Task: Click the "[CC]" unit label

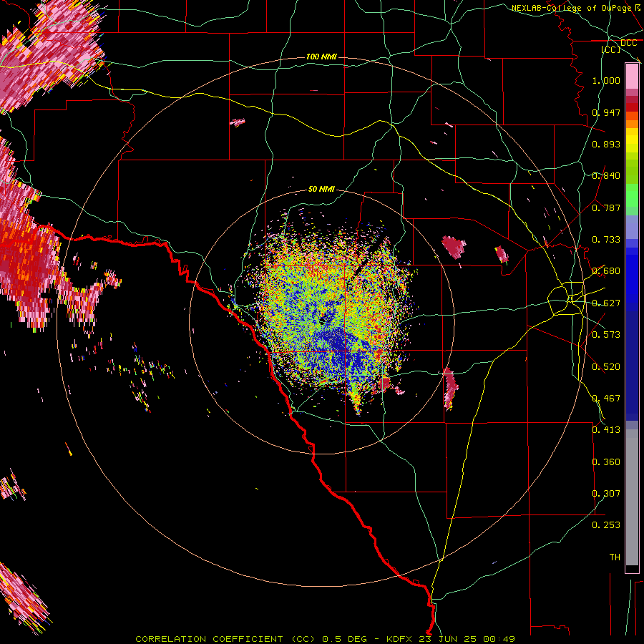Action: tap(611, 49)
